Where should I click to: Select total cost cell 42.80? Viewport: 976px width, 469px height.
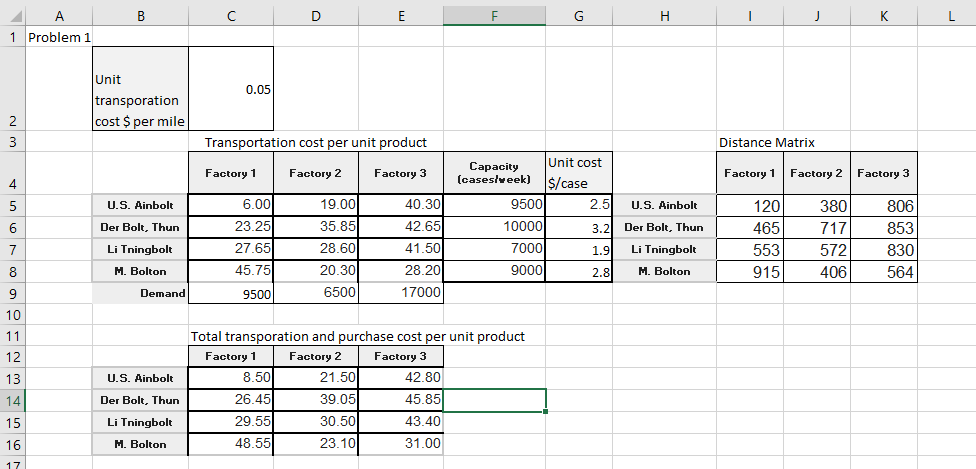pyautogui.click(x=401, y=377)
